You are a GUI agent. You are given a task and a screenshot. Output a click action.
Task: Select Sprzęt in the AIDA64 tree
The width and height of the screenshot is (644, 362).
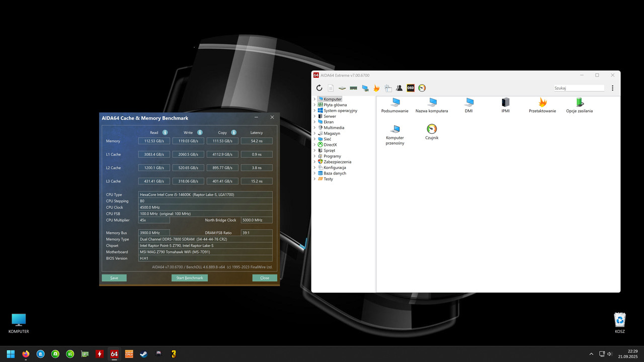click(329, 150)
